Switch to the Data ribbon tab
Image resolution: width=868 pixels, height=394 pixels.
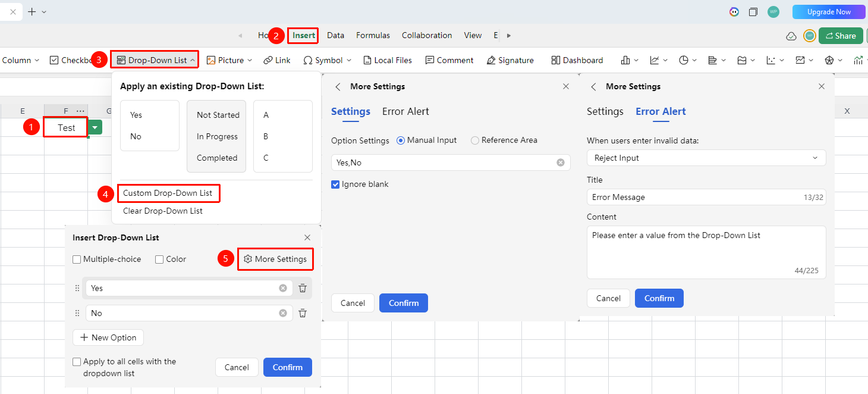pyautogui.click(x=335, y=36)
